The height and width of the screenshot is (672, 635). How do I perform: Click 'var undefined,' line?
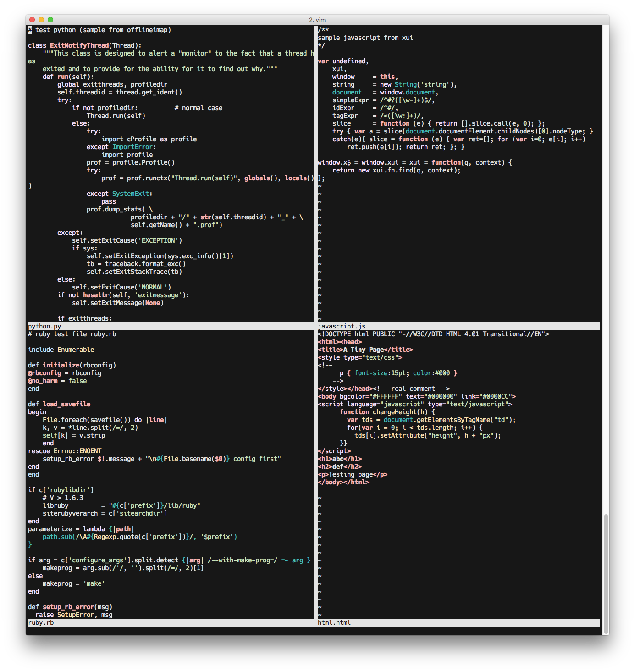343,61
